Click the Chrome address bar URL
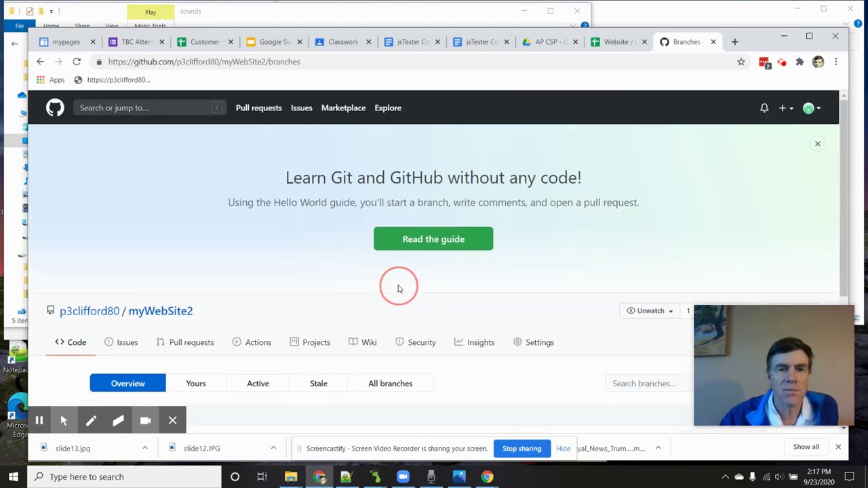Screen dimensions: 868x488 click(x=204, y=62)
